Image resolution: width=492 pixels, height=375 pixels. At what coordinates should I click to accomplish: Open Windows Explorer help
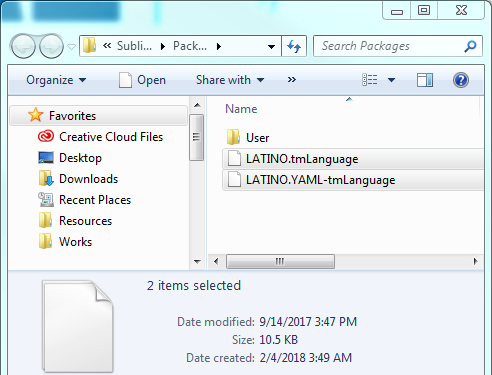point(461,80)
